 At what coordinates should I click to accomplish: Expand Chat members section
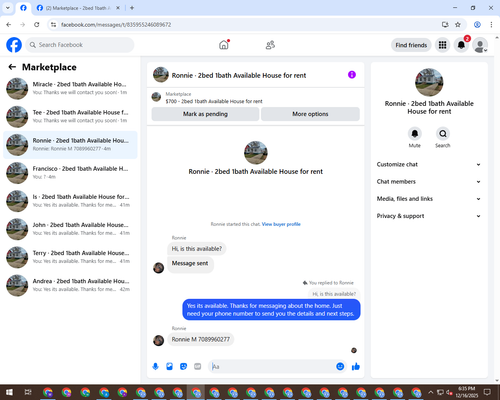pyautogui.click(x=429, y=182)
